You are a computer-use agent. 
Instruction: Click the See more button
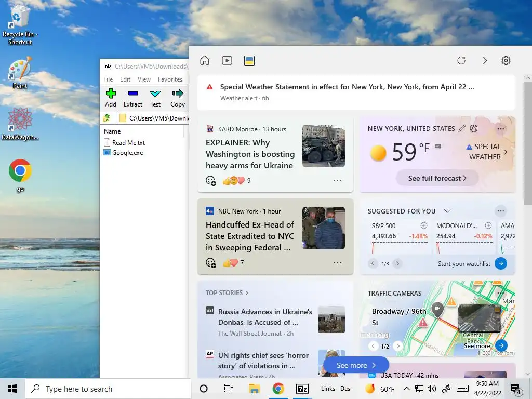(x=356, y=365)
